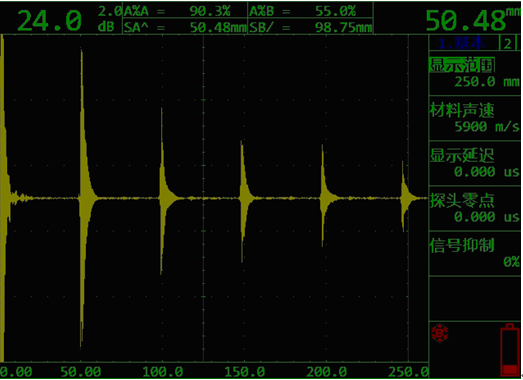The height and width of the screenshot is (380, 523).
Task: Open the 显示延迟 display delay setting
Action: pyautogui.click(x=474, y=163)
